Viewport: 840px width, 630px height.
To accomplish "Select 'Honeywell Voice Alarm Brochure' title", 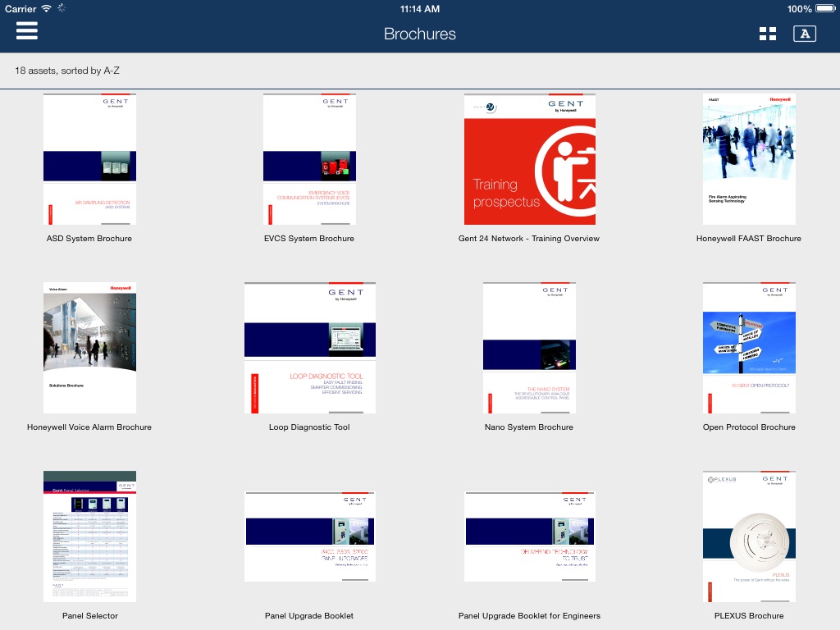I will coord(89,427).
